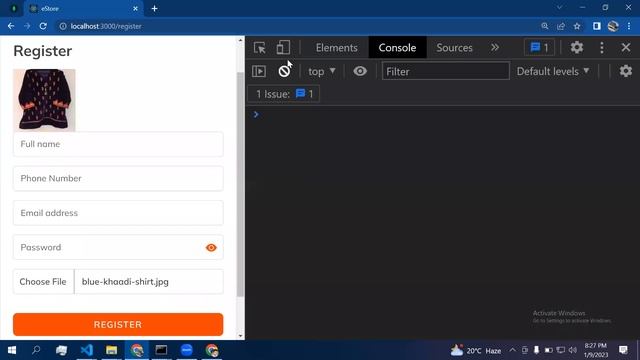The height and width of the screenshot is (360, 640).
Task: Toggle password visibility eye icon
Action: 211,247
